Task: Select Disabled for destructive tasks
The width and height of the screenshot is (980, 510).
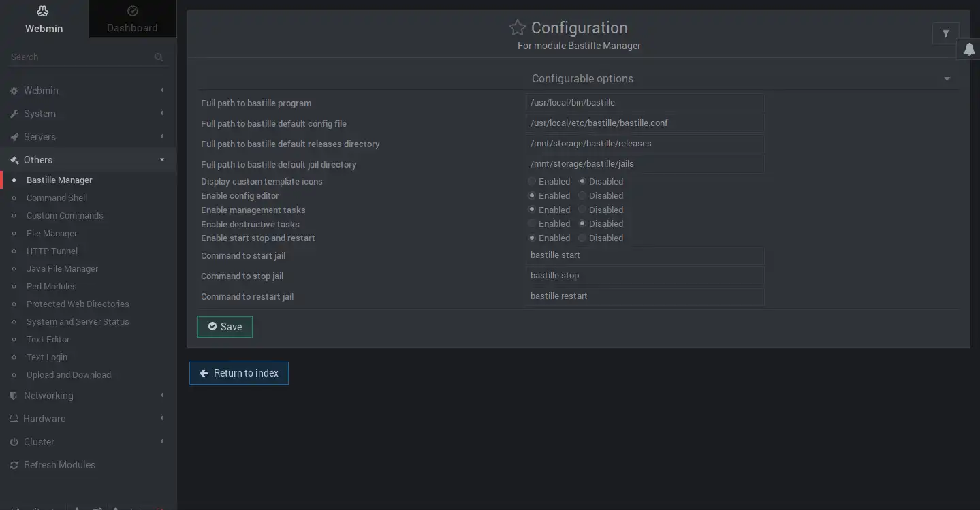Action: tap(582, 223)
